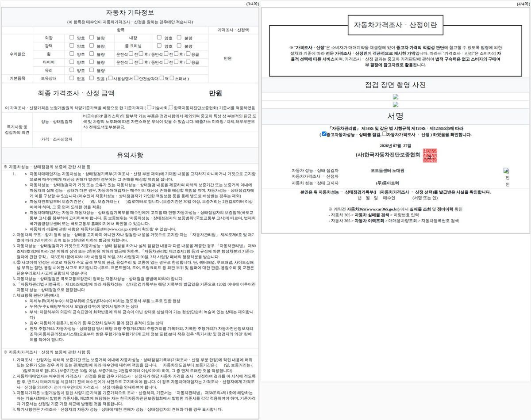
Task: Check 불량 for 내장 interior
Action: click(x=179, y=38)
